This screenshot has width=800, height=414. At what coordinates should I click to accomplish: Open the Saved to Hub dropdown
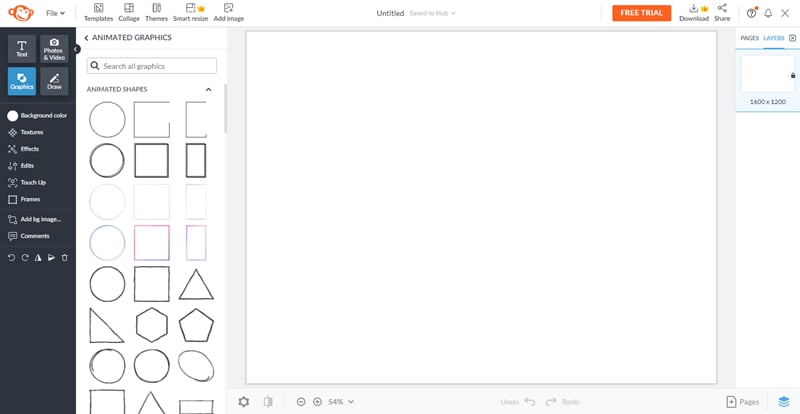432,13
